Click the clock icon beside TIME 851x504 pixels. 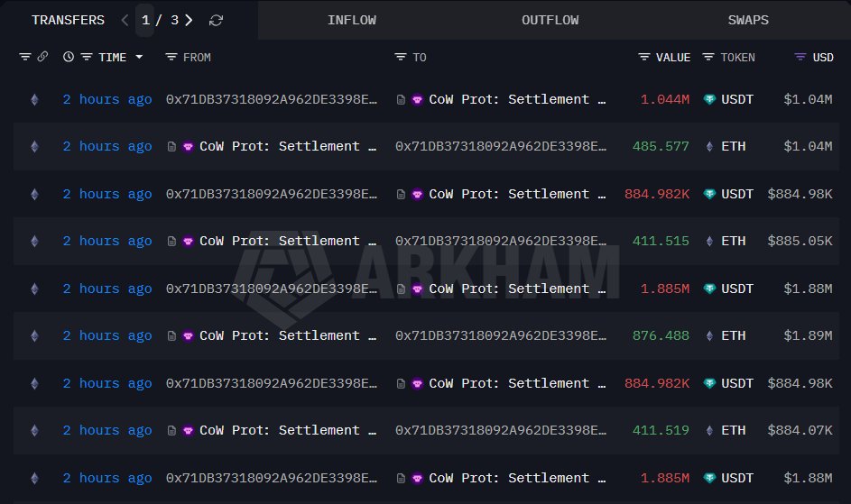pyautogui.click(x=69, y=57)
